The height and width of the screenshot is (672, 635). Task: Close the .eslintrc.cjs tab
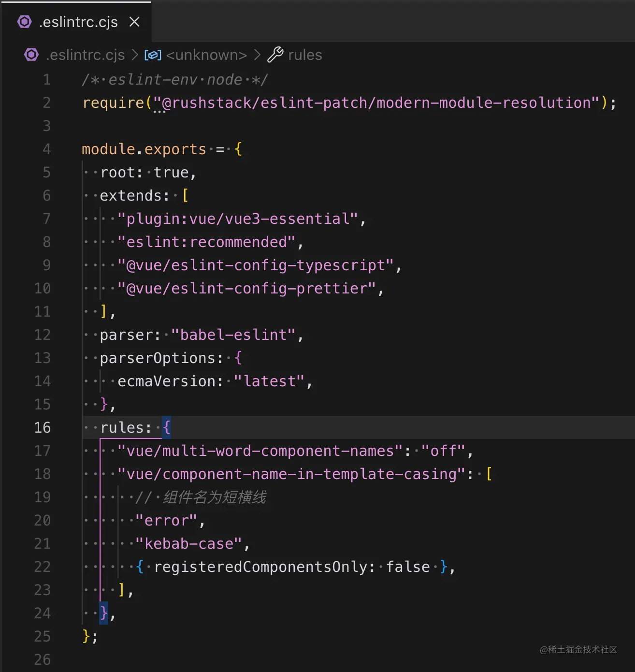coord(134,22)
